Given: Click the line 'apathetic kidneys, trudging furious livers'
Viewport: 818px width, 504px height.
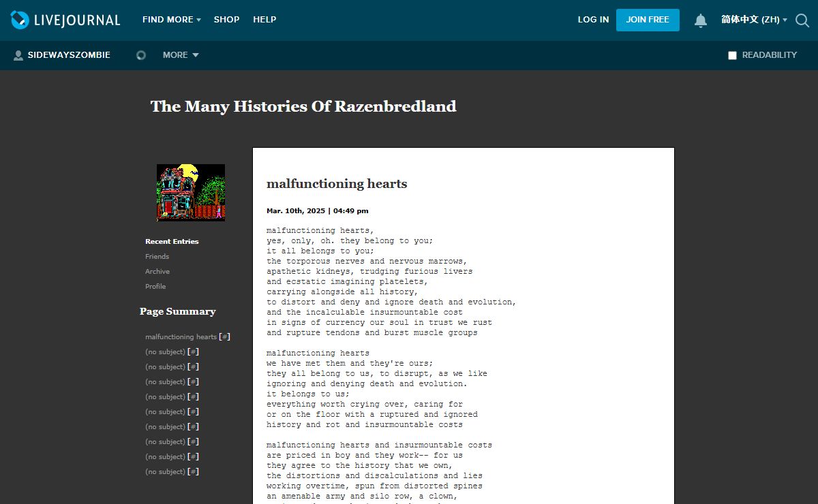Looking at the screenshot, I should (369, 272).
